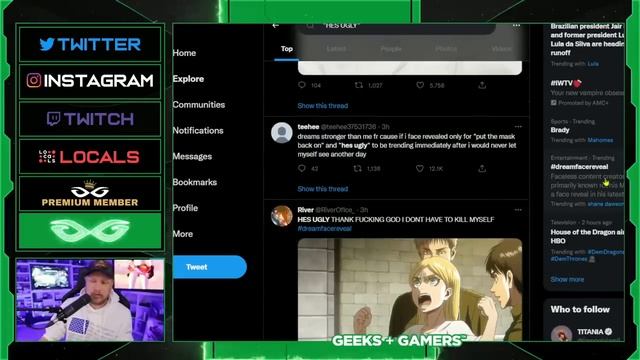Click the Premium Member overlay banner

pyautogui.click(x=90, y=193)
